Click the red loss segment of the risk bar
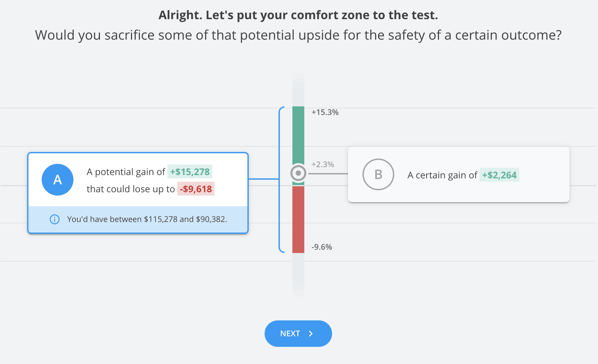Image resolution: width=598 pixels, height=364 pixels. [x=298, y=218]
